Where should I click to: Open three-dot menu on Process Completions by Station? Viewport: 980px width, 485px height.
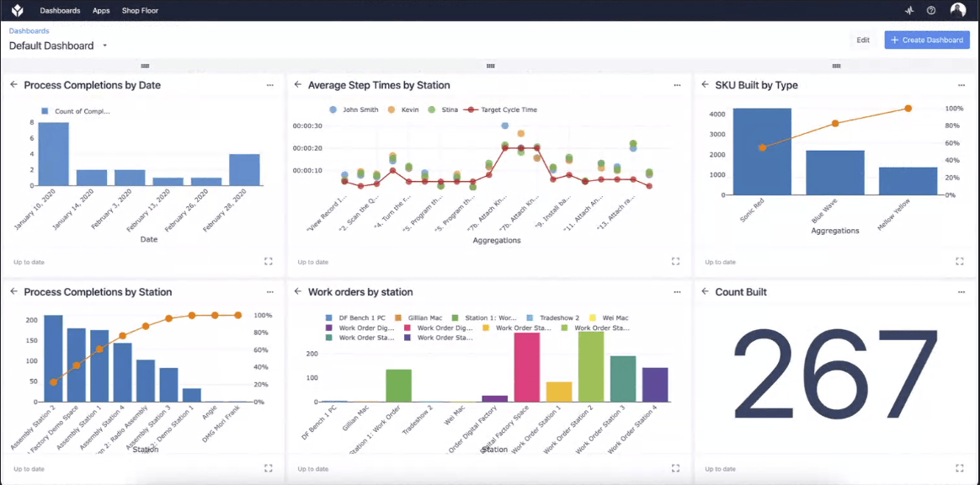pyautogui.click(x=269, y=292)
